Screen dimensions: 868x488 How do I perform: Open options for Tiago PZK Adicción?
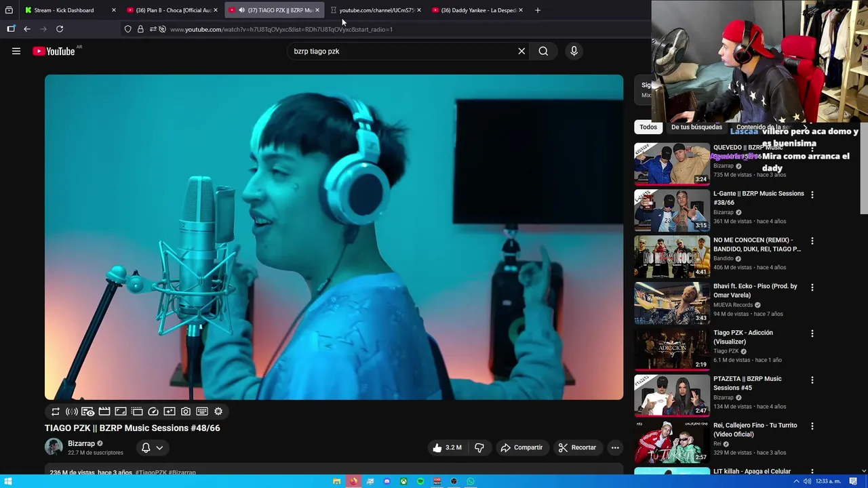click(x=812, y=333)
